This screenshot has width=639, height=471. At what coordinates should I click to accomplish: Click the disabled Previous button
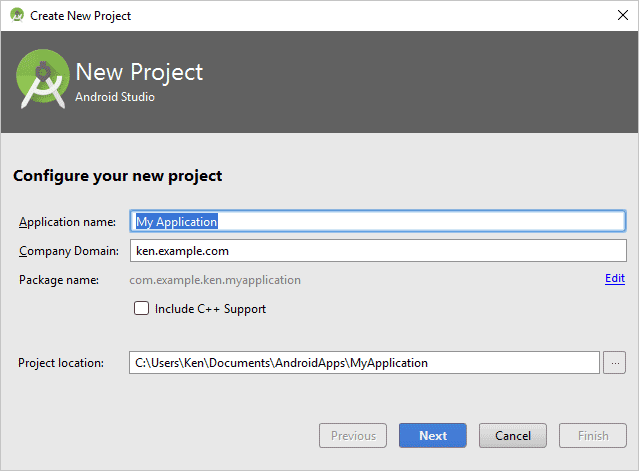(353, 436)
